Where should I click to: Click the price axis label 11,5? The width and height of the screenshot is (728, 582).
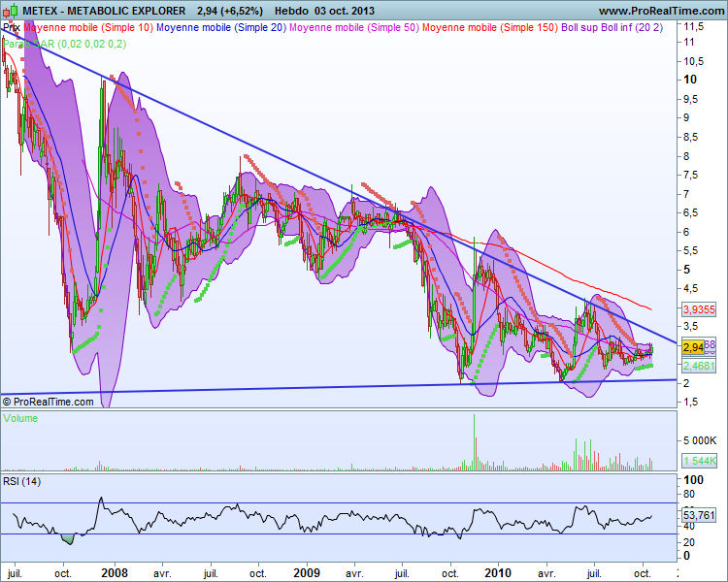[x=694, y=27]
